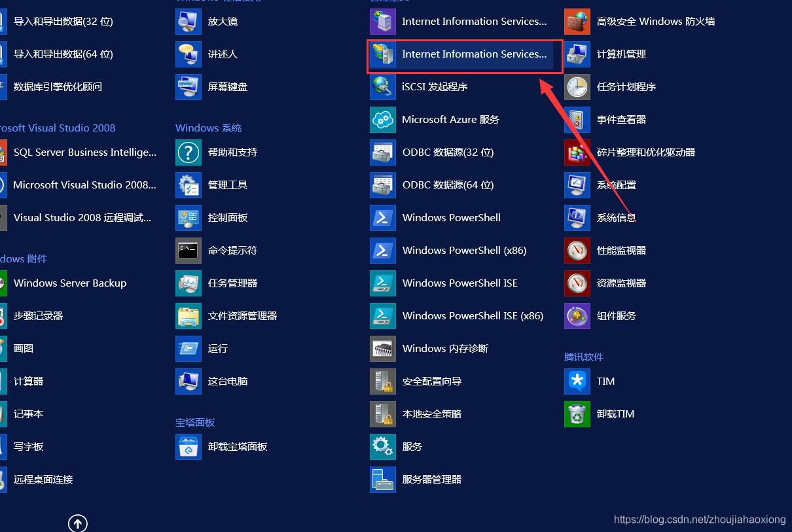Open Server Manager (服务器管理器) icon
The width and height of the screenshot is (792, 532).
pos(383,480)
